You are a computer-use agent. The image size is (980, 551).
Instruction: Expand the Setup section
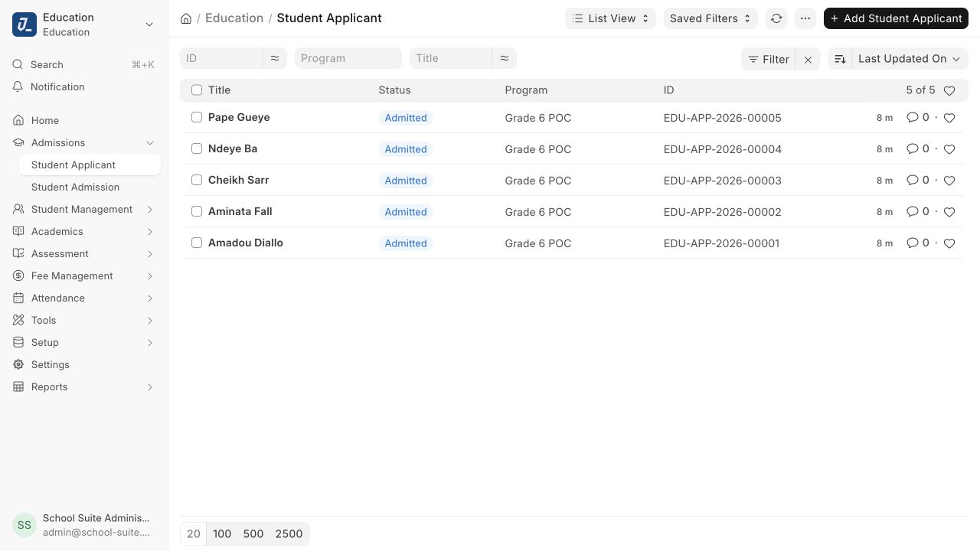(150, 343)
